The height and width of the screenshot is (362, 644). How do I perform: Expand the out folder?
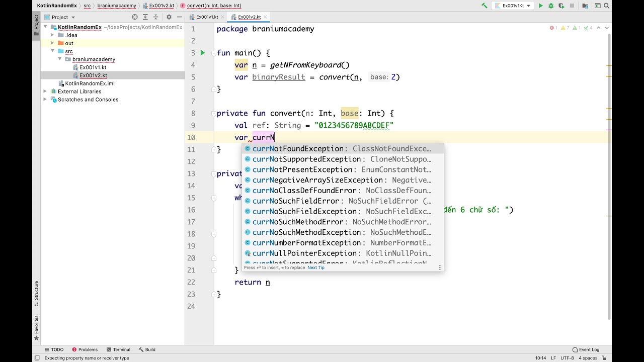52,43
